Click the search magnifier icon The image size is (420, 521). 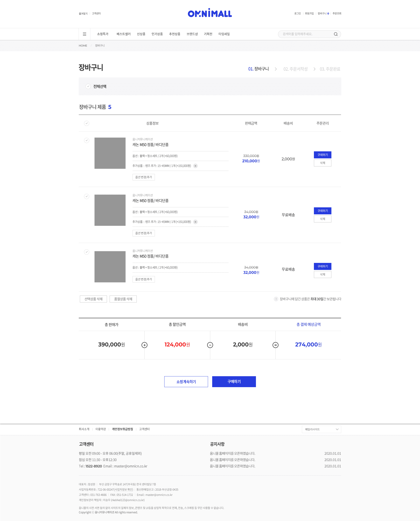tap(336, 34)
